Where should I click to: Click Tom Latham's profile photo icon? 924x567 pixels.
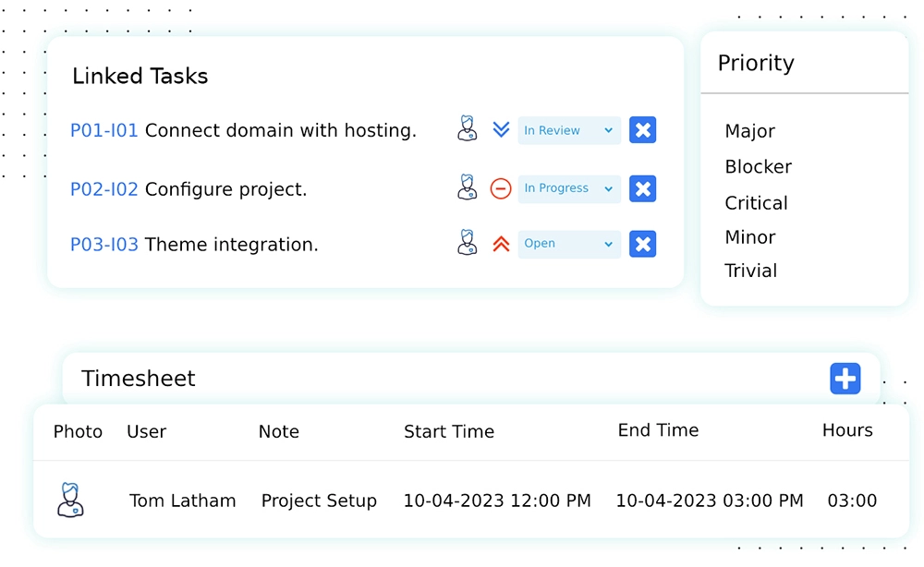[x=70, y=499]
